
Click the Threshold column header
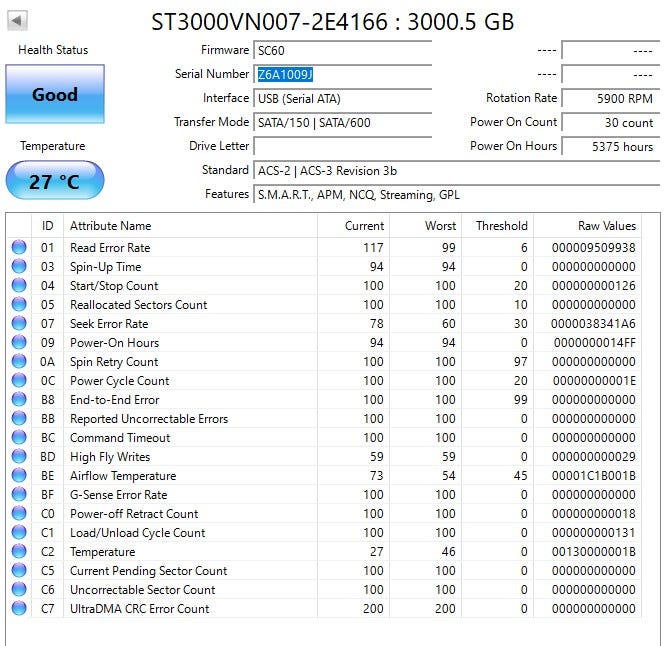pos(497,225)
